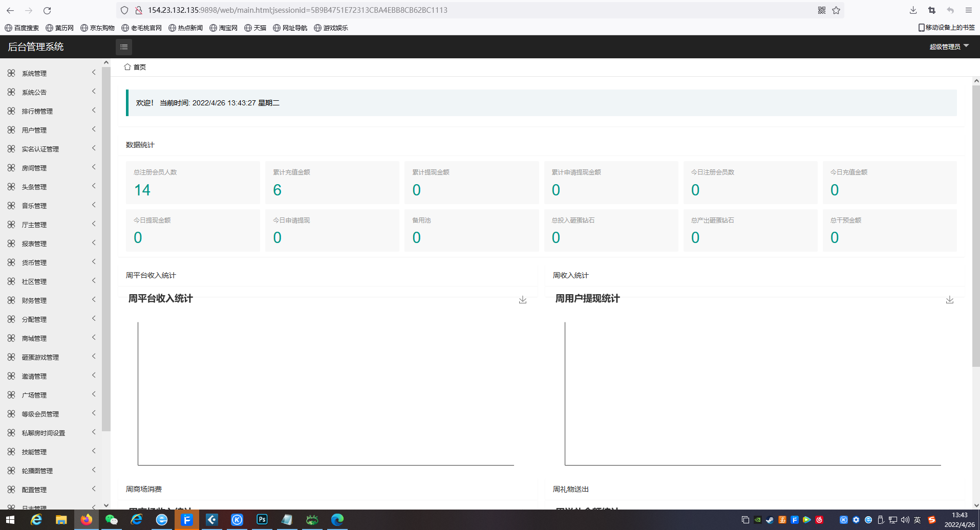Download the 周平台收入统计 chart image

pos(522,300)
